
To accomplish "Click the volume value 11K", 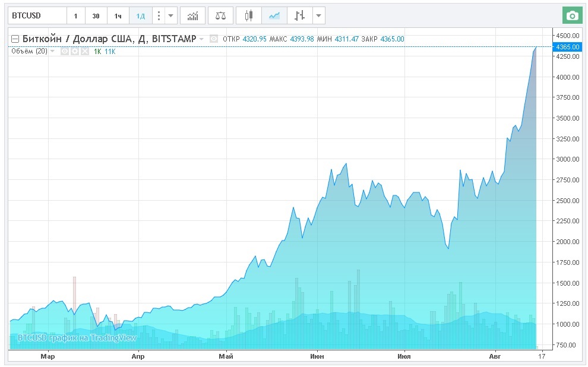I will coord(110,52).
